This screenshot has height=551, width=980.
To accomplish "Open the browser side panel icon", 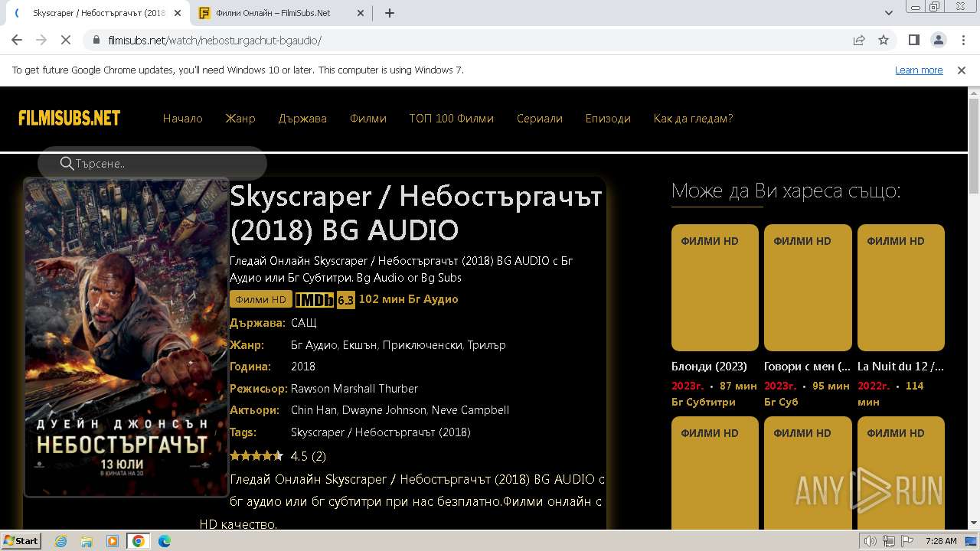I will (913, 40).
